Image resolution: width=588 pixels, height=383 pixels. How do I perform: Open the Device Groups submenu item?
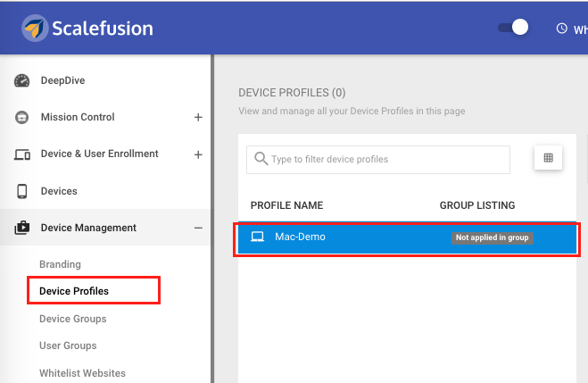[x=73, y=319]
